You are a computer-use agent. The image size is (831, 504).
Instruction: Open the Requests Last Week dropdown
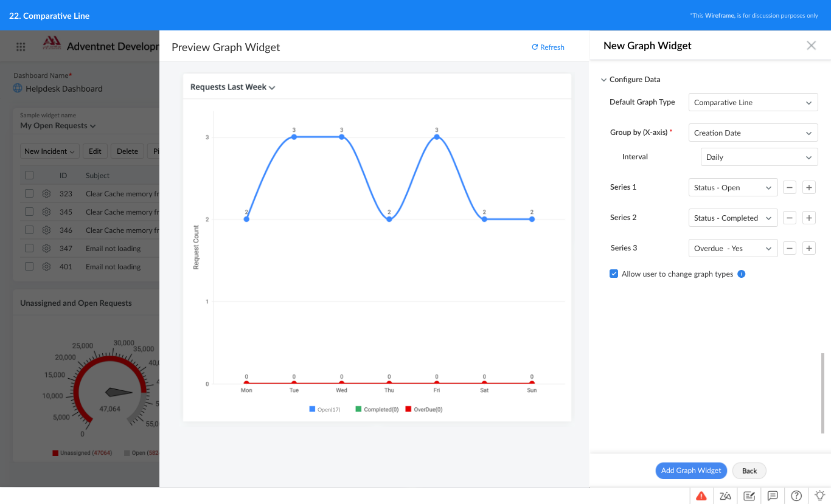coord(233,87)
